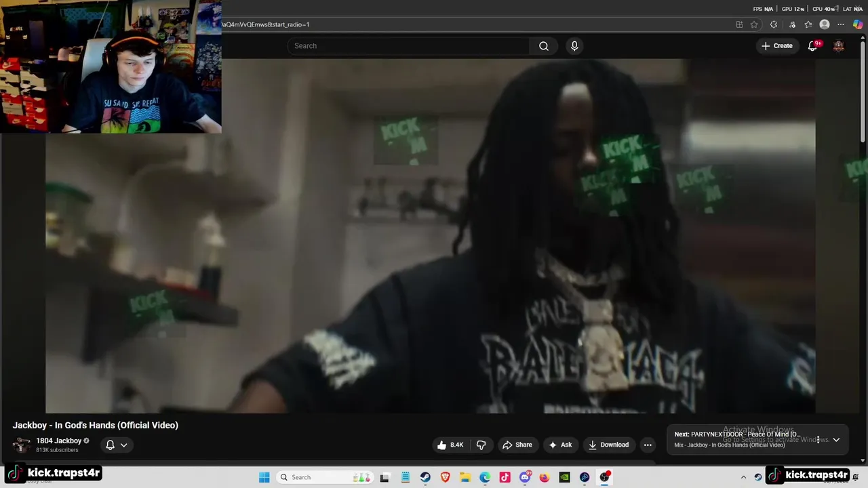Click the YouTube search magnifier button
868x488 pixels.
543,46
